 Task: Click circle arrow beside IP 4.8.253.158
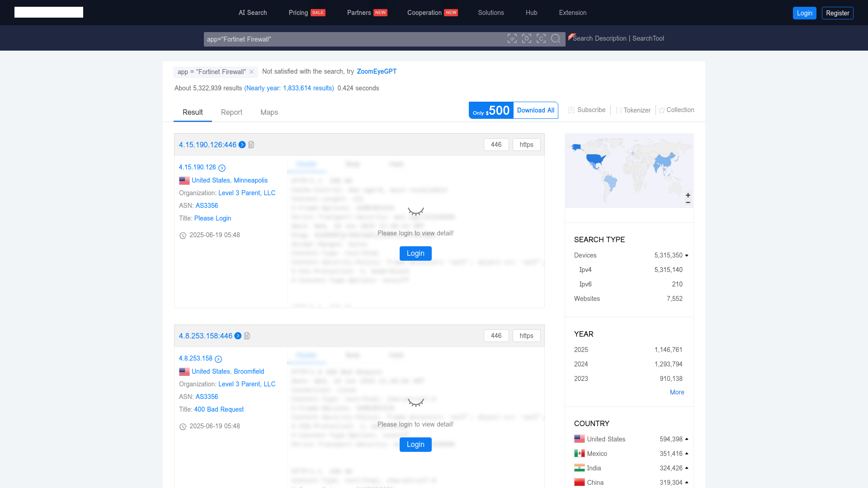218,359
